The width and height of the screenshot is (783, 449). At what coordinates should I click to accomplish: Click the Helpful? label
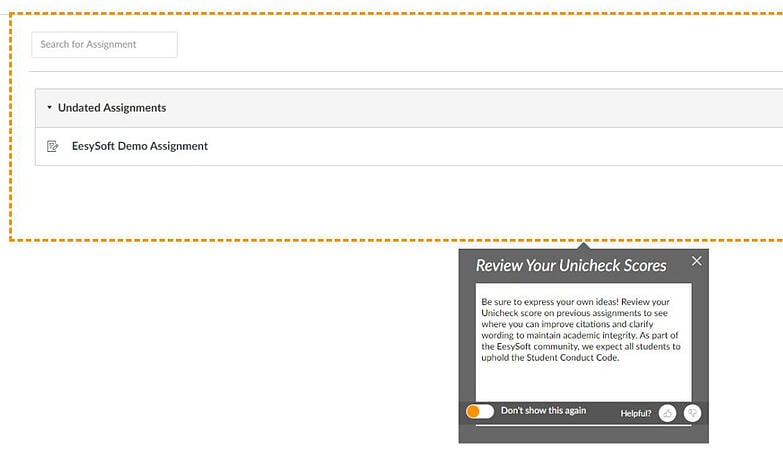(x=636, y=414)
